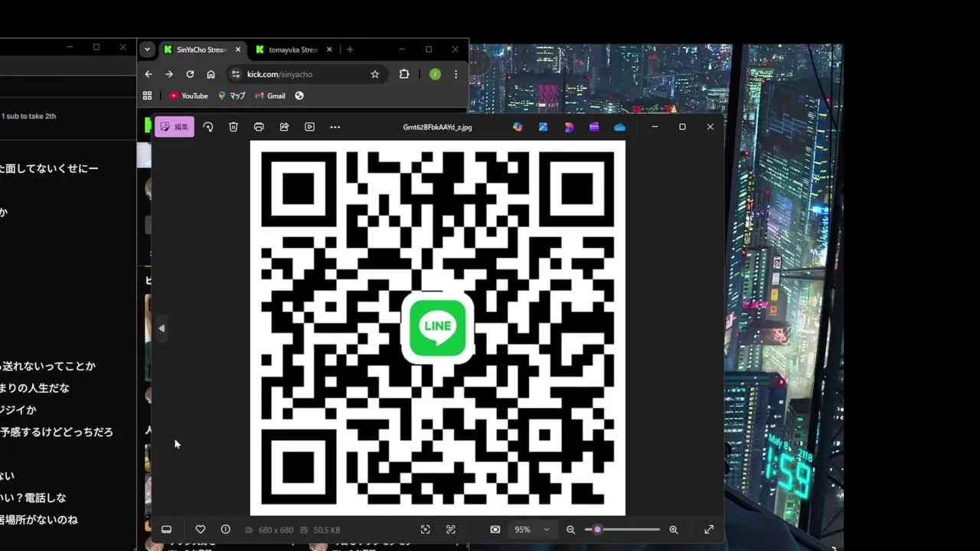This screenshot has width=980, height=551.
Task: Bookmark this page with star icon
Action: (375, 74)
